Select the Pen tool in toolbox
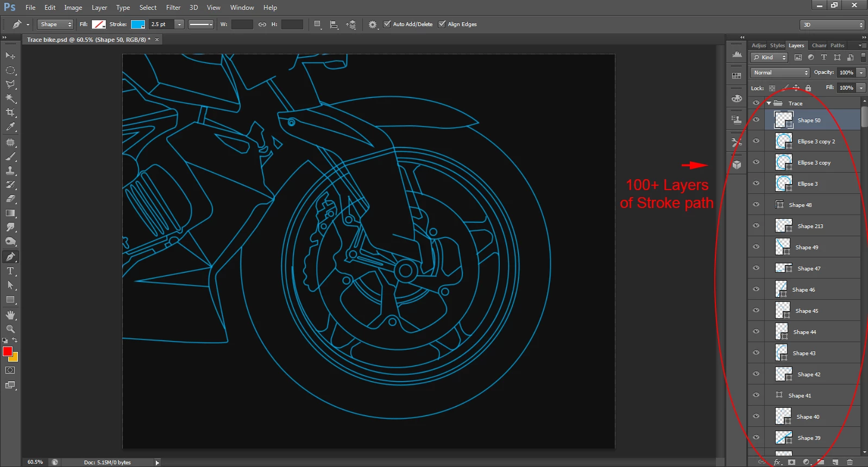 10,256
